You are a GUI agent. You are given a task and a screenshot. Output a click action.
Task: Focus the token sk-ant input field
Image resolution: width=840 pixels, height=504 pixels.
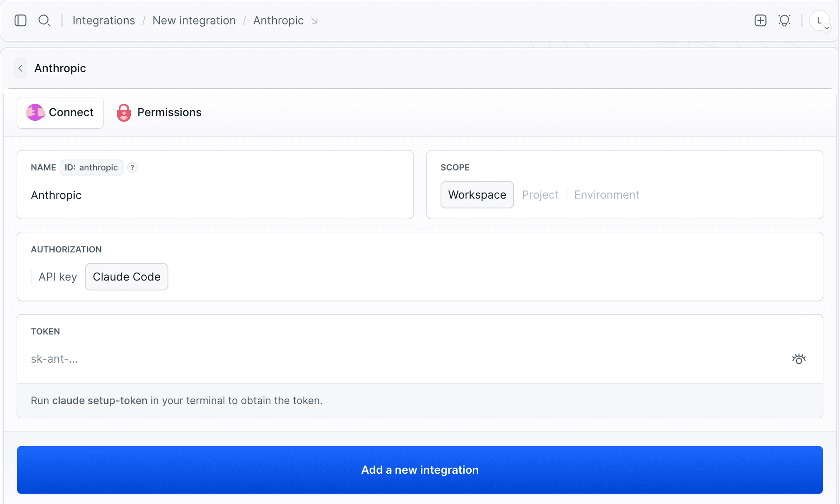click(x=407, y=359)
